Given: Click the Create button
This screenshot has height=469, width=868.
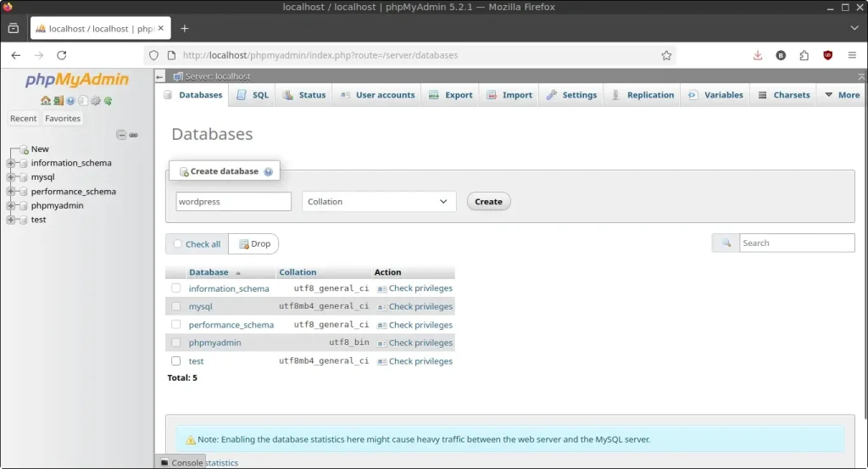Looking at the screenshot, I should [x=488, y=202].
